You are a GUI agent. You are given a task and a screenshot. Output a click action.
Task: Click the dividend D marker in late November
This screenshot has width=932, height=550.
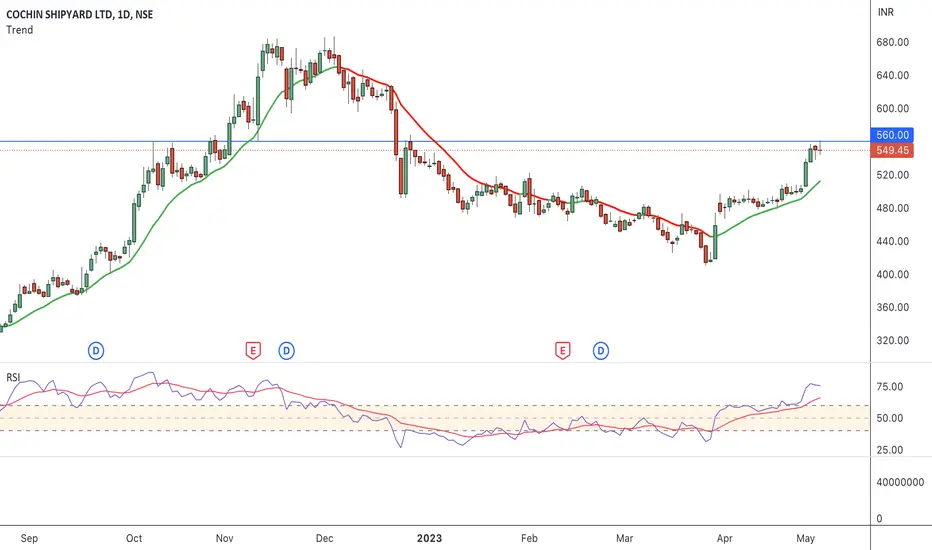(286, 351)
